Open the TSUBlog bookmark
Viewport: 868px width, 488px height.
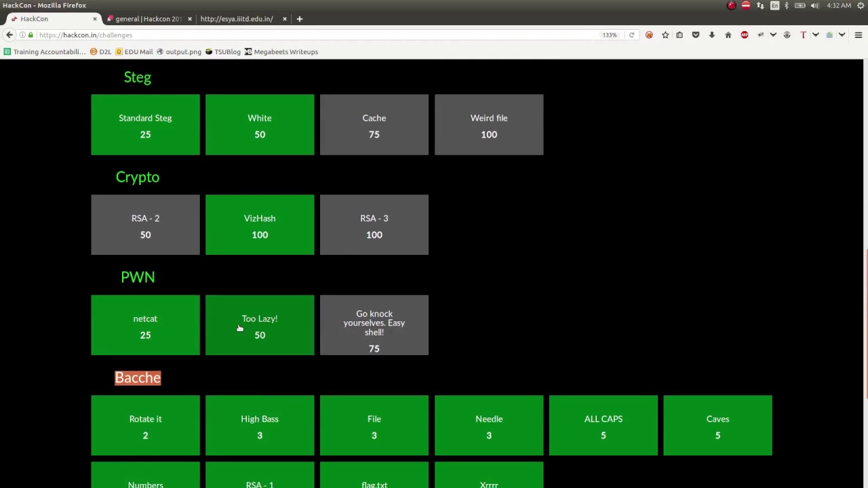coord(223,52)
